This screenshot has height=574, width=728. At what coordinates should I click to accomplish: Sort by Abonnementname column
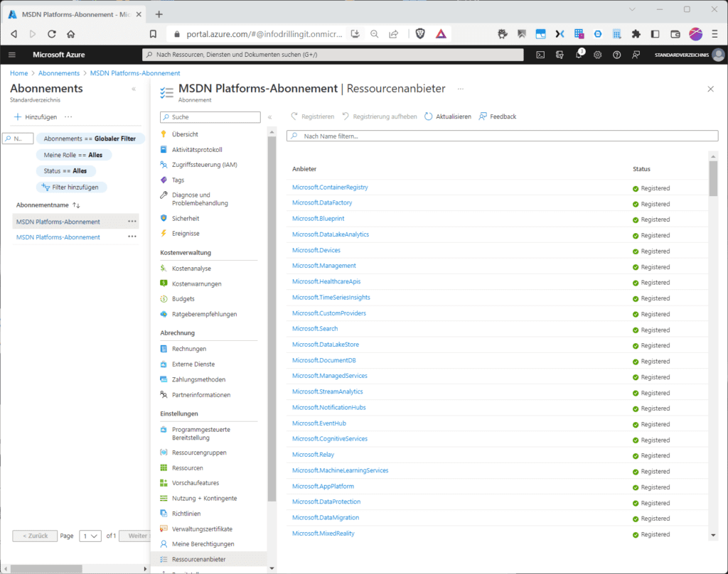click(x=48, y=205)
